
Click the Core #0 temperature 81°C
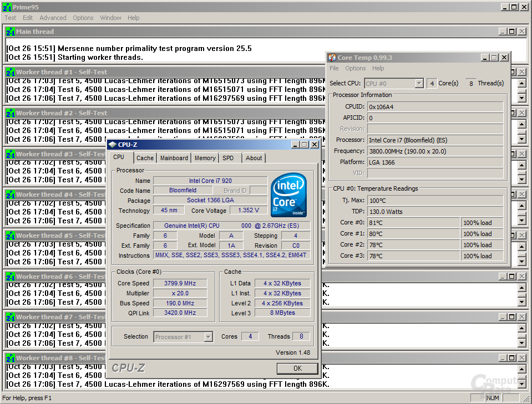(413, 223)
